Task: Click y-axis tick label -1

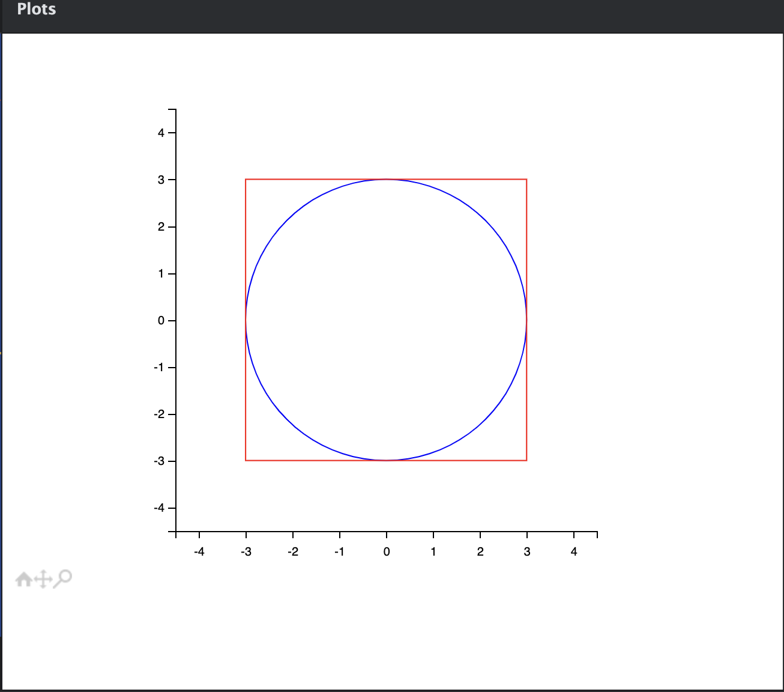Action: click(x=159, y=367)
